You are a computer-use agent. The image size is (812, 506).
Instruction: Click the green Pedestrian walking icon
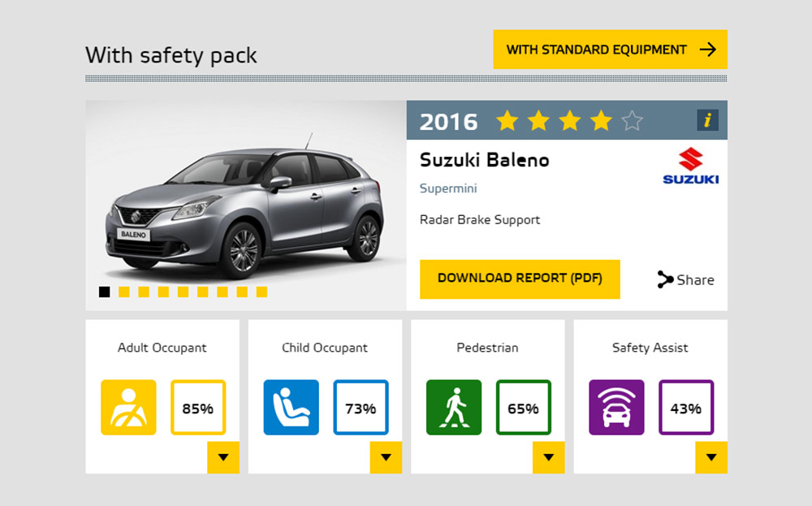[x=454, y=408]
